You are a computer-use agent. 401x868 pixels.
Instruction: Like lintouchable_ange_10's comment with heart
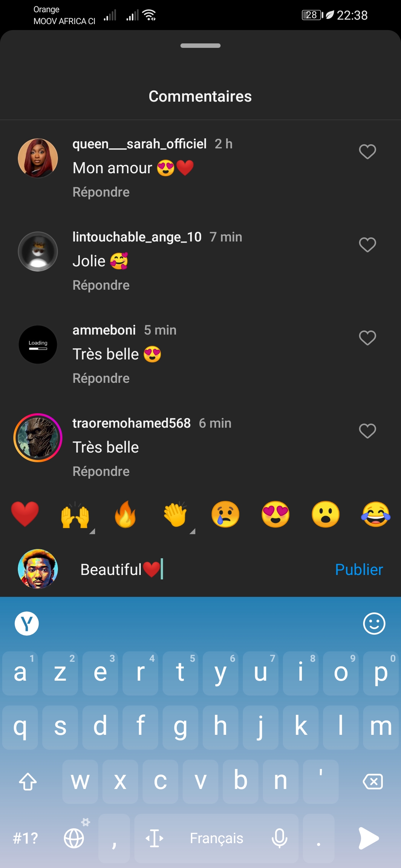coord(367,245)
